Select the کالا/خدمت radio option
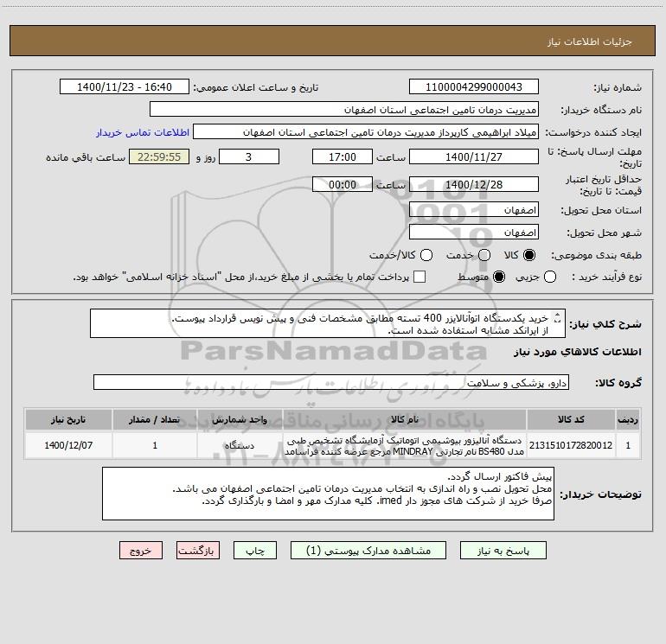Viewport: 666px width, 644px height. 426,255
